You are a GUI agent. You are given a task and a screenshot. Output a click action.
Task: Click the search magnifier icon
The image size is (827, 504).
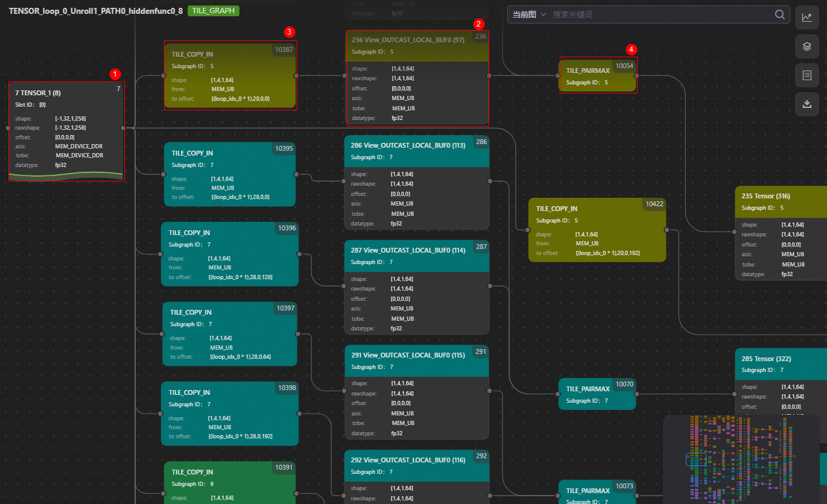pos(780,14)
